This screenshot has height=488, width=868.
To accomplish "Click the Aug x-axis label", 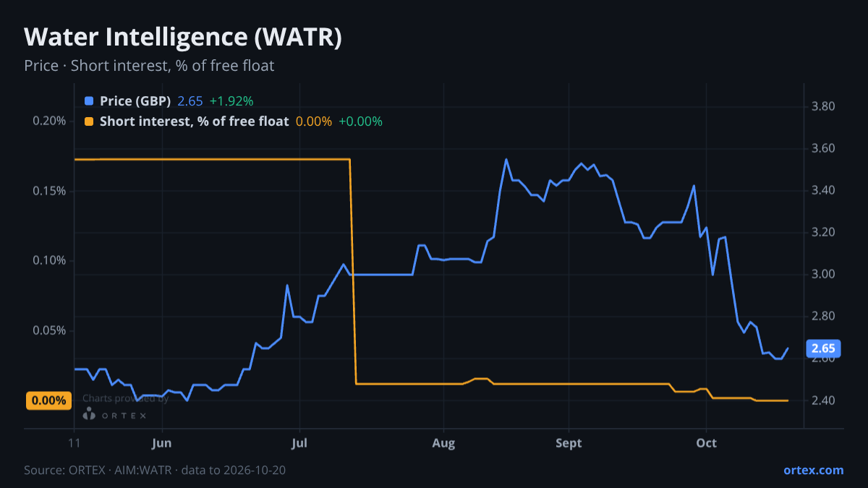I will pos(443,443).
